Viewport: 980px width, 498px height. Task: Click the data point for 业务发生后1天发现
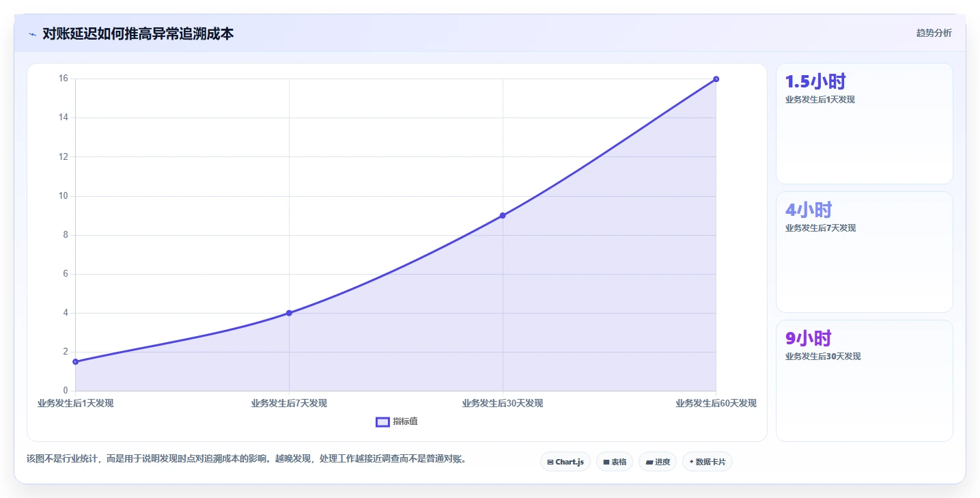click(x=75, y=361)
